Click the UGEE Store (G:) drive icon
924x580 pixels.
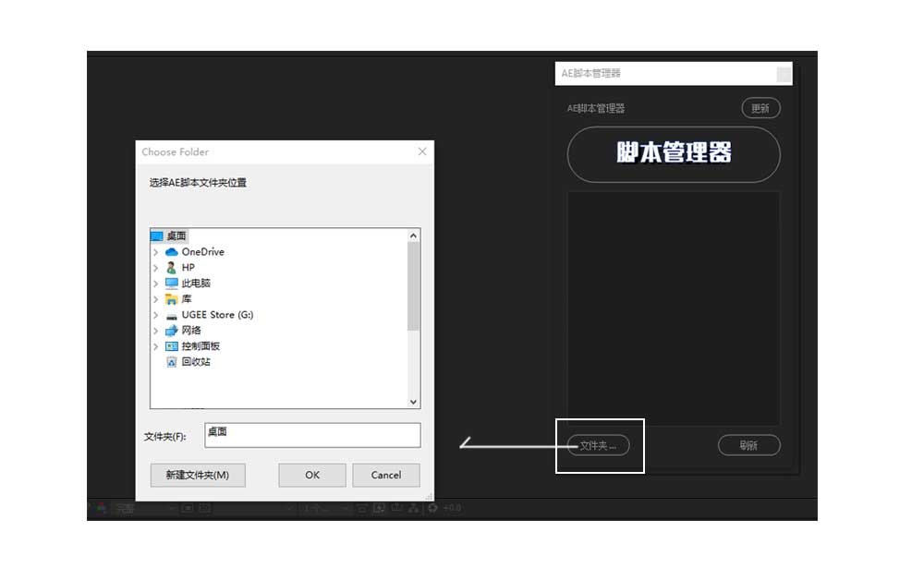(x=172, y=315)
